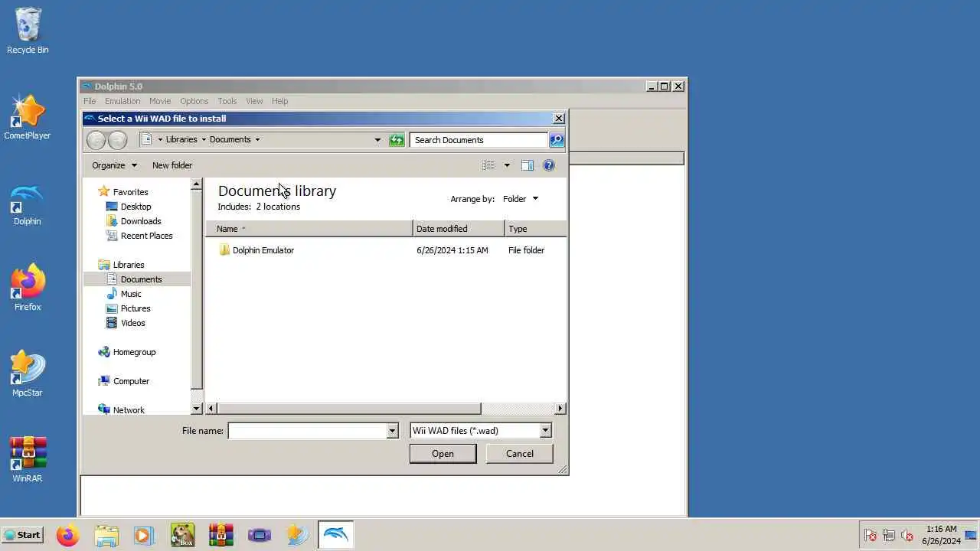Select the WinRAR desktop shortcut

(28, 460)
